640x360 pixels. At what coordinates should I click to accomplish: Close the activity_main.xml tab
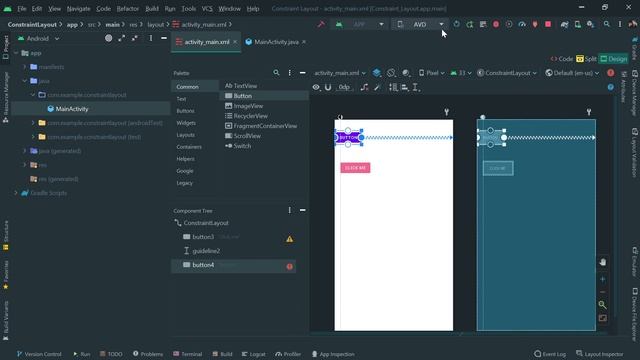coord(235,42)
